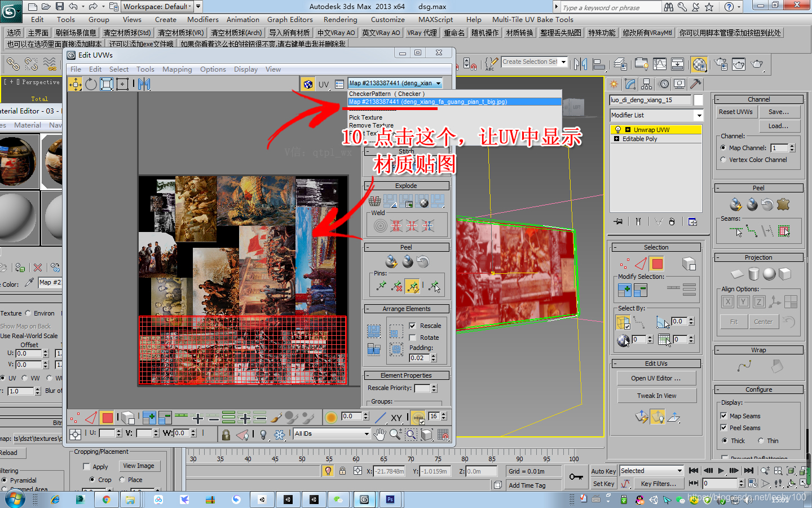Viewport: 812px width, 508px height.
Task: Click the Quick Peel icon in Edit UVWs Peel rollout
Action: point(391,261)
